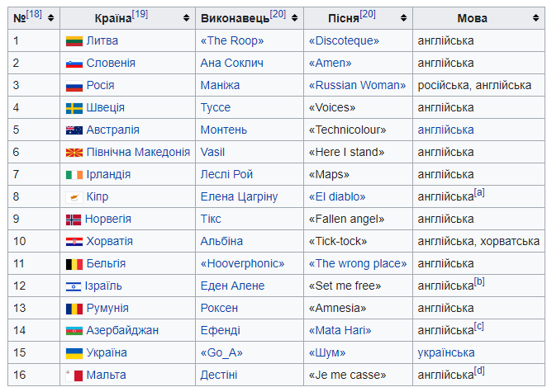The width and height of the screenshot is (547, 392).
Task: Click the Norway flag icon
Action: coord(74,220)
